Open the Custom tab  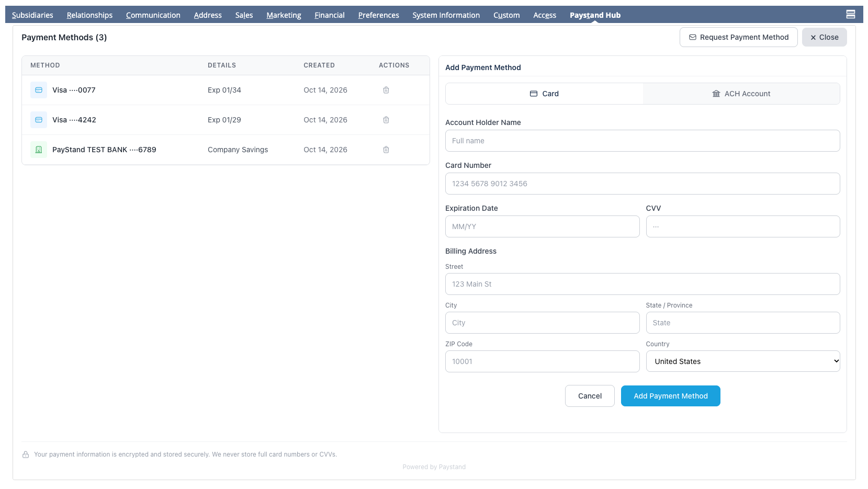pos(506,15)
